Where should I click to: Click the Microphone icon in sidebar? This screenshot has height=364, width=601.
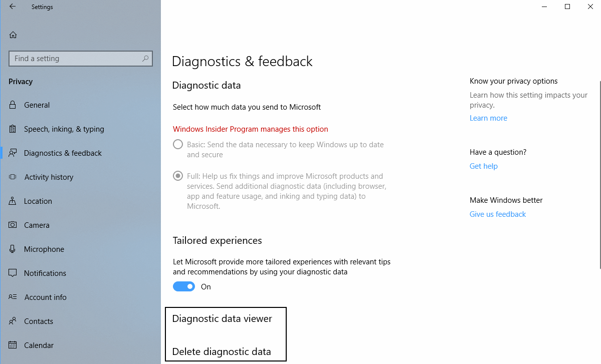[13, 249]
